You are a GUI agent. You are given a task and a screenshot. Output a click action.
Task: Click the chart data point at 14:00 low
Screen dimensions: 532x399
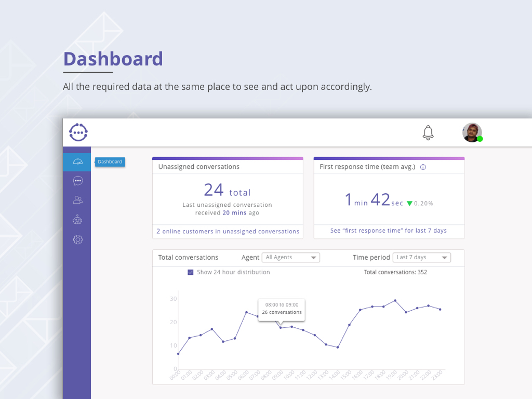338,347
